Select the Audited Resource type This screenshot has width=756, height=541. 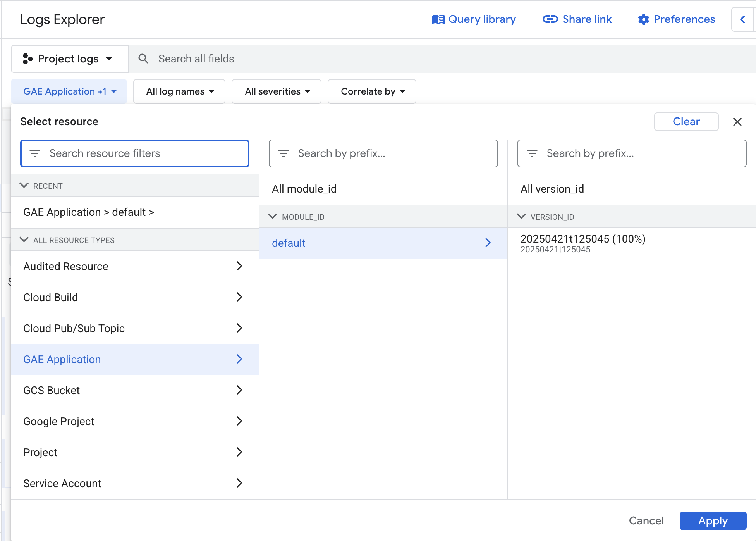(x=135, y=267)
